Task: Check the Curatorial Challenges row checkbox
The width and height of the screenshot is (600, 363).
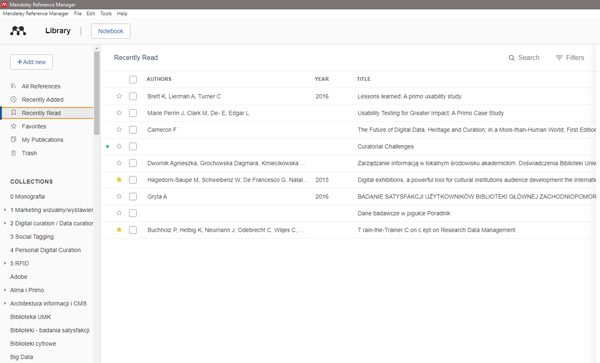Action: pyautogui.click(x=133, y=146)
